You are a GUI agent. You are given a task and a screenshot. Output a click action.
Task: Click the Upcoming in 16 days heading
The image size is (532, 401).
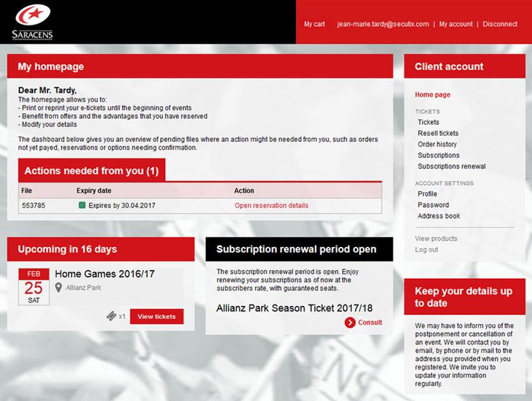(67, 249)
